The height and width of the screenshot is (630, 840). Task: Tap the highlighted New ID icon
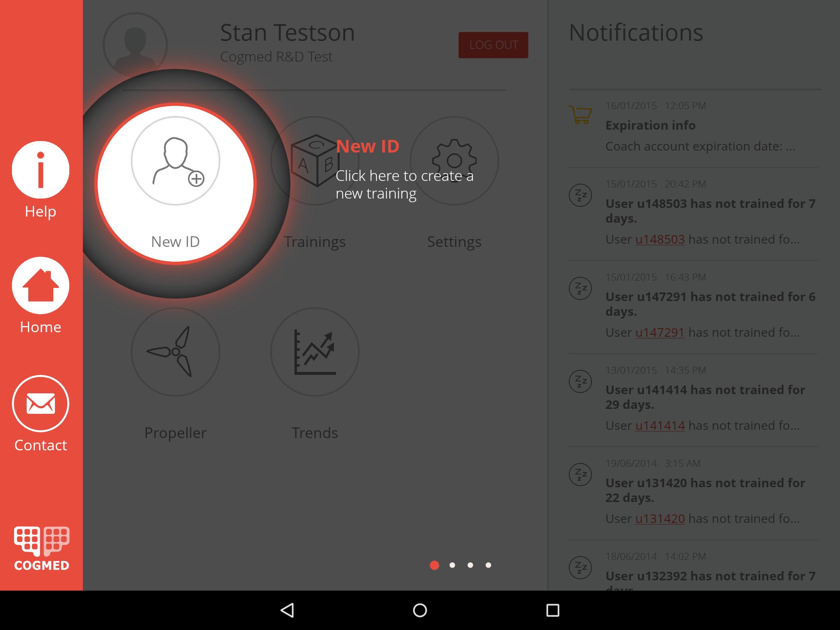coord(176,161)
